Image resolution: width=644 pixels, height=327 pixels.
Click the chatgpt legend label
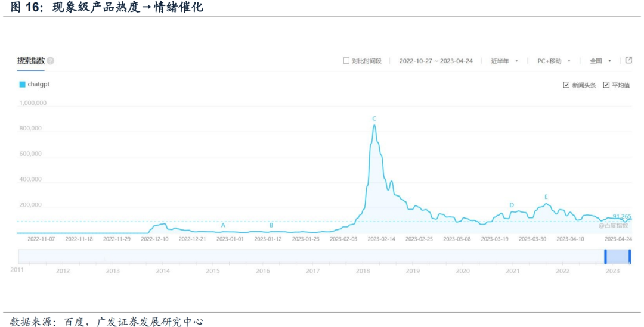point(39,85)
